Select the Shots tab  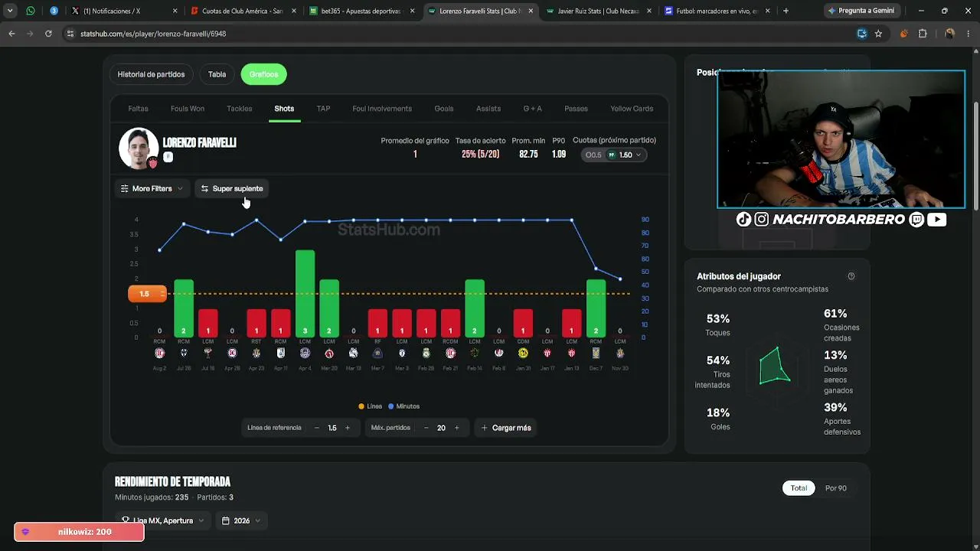point(284,109)
